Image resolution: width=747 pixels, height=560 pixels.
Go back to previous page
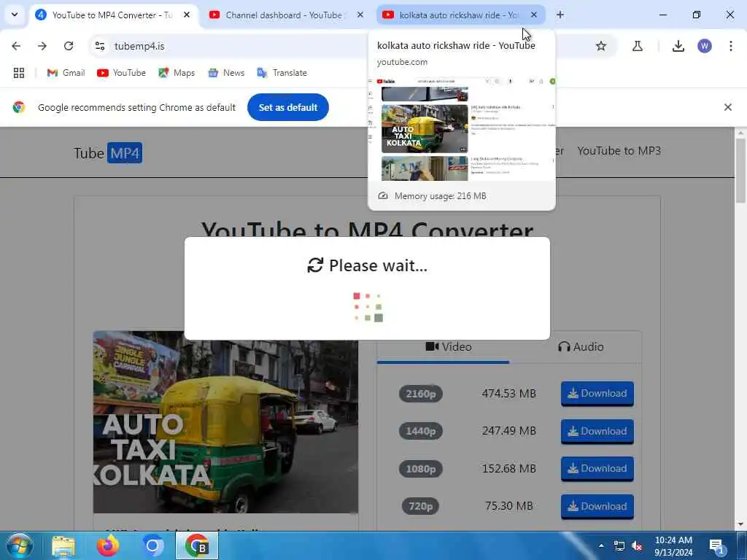pos(16,46)
